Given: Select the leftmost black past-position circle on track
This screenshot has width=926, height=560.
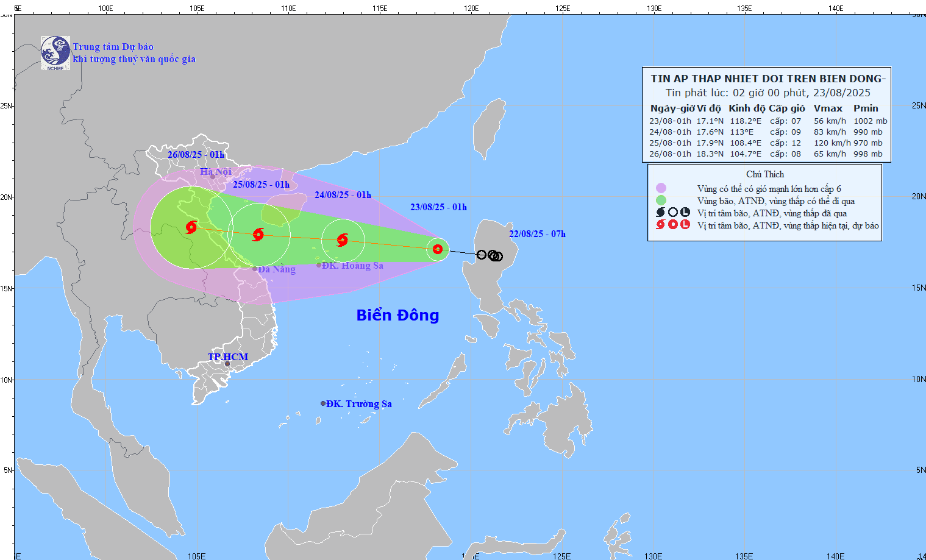Looking at the screenshot, I should (482, 255).
